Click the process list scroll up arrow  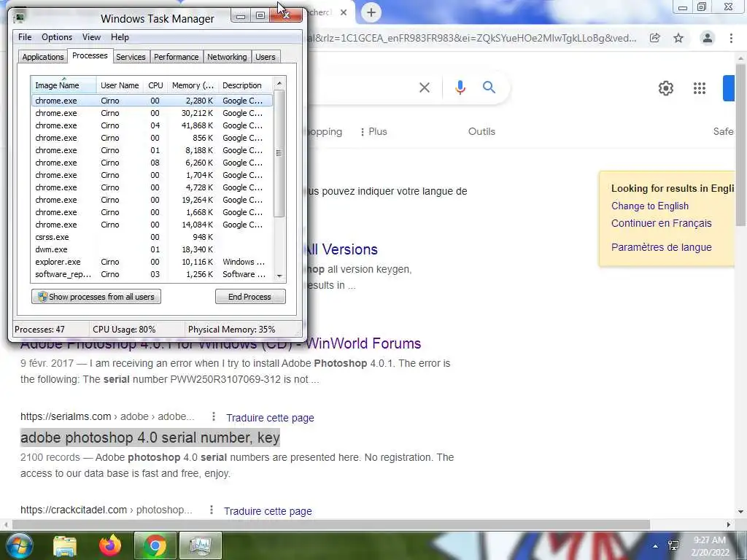click(x=279, y=83)
